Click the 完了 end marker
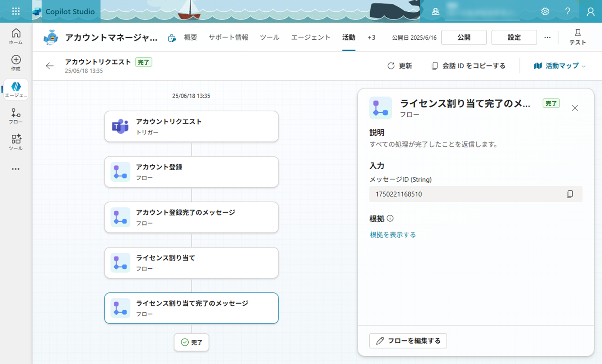602x364 pixels. (x=191, y=342)
